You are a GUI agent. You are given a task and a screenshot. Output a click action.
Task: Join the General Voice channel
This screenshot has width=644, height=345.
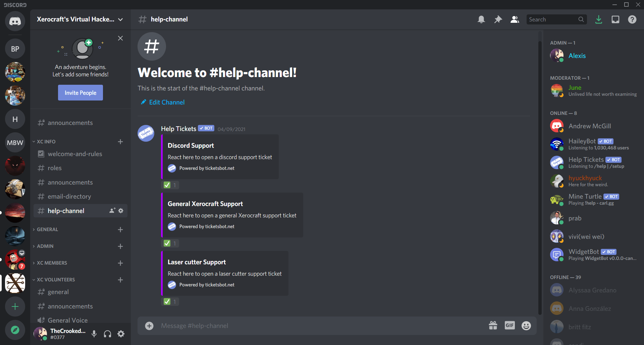pyautogui.click(x=80, y=321)
